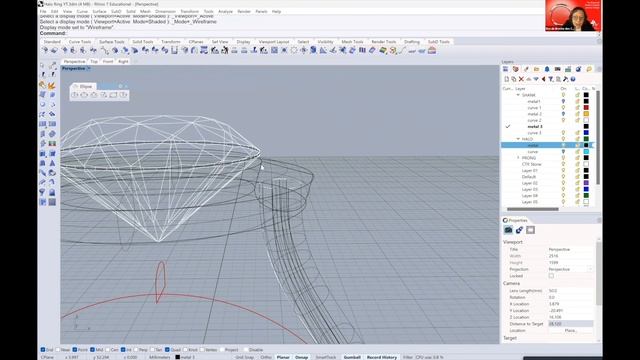Change the red color swatch of curve 1
The image size is (640, 360).
pos(586,108)
